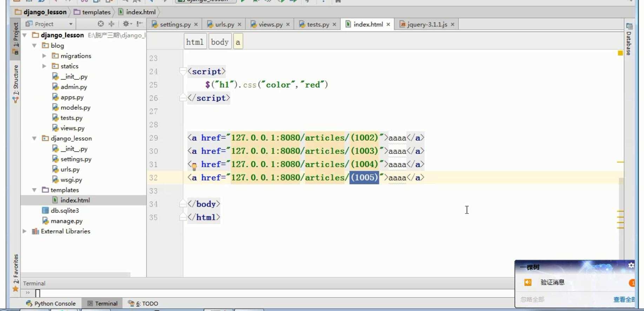Collapse the blog folder
Screen dimensions: 644x311
pos(34,46)
